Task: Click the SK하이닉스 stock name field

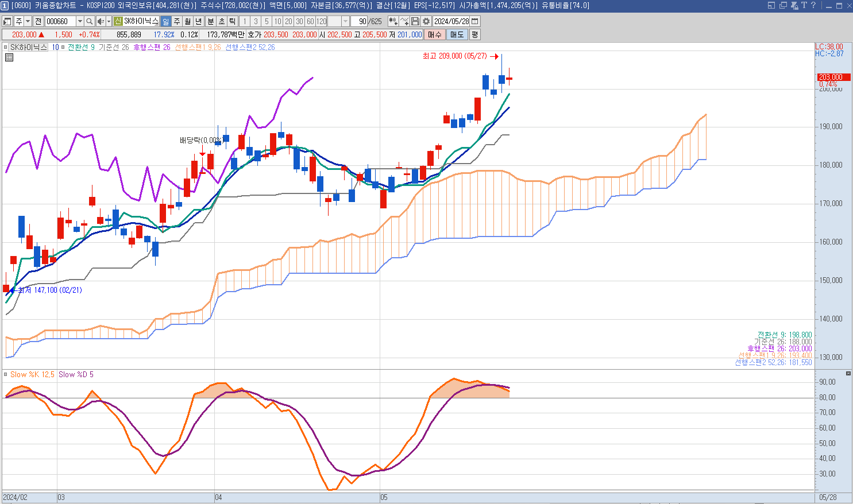Action: pyautogui.click(x=141, y=21)
